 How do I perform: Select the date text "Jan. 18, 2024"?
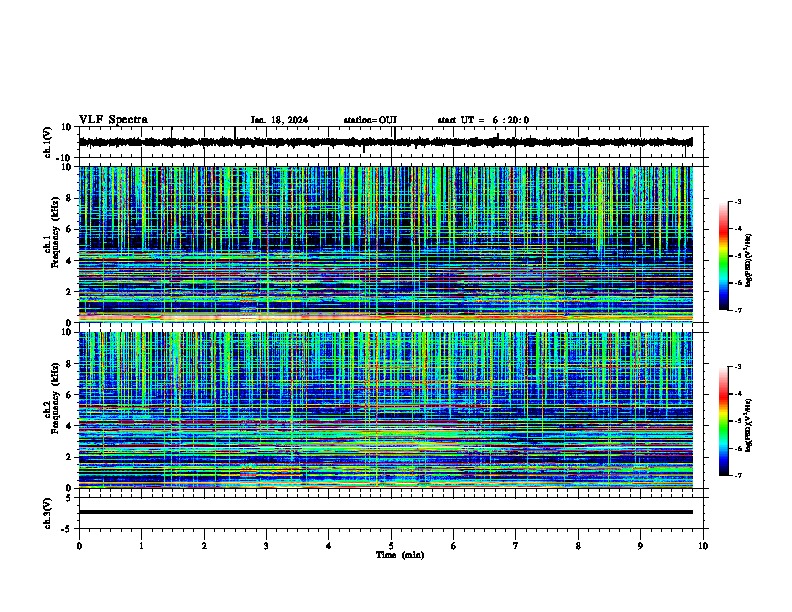(279, 120)
